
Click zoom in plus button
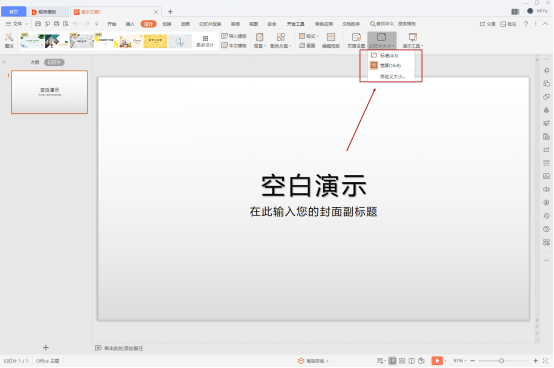[x=536, y=361]
